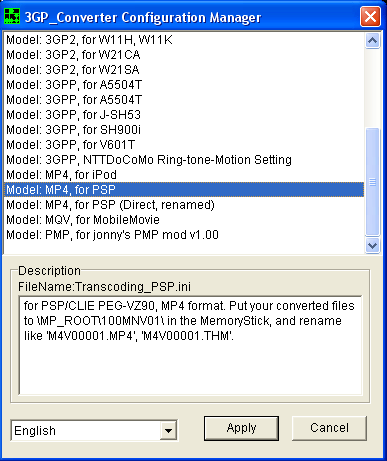Select PMP, for jonny's PMP mod v1.00
Image resolution: width=387 pixels, height=461 pixels.
[184, 235]
